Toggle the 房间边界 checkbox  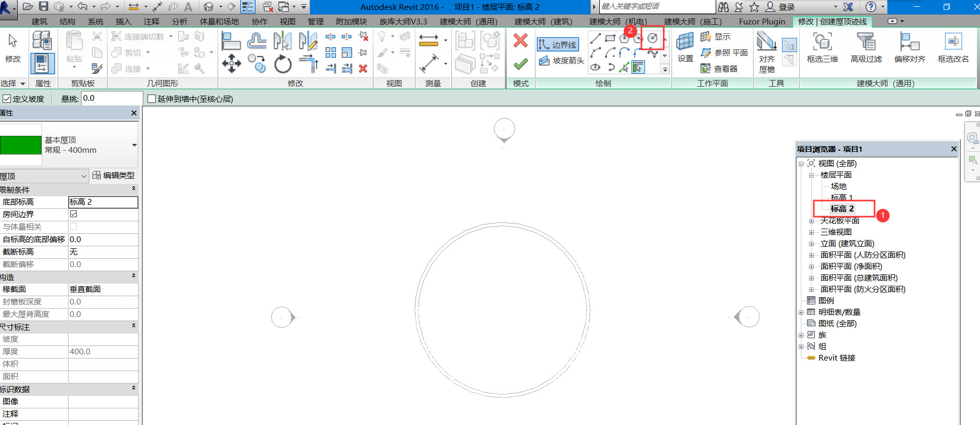(x=74, y=214)
